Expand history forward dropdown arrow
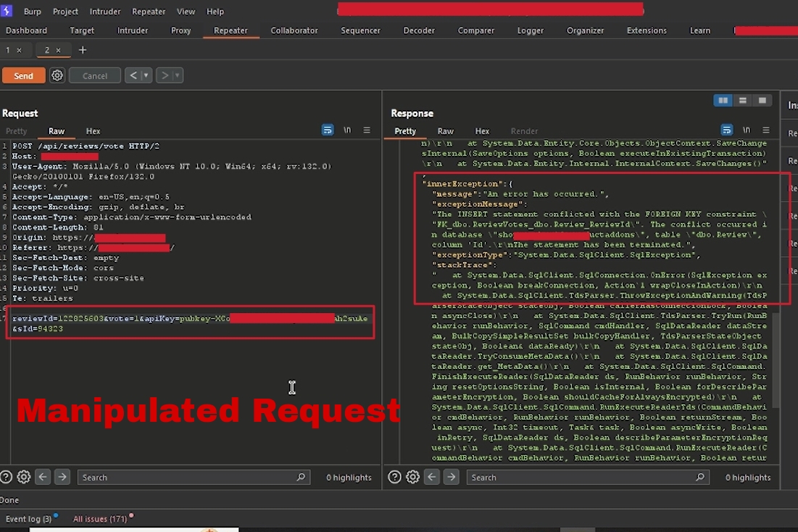 pyautogui.click(x=177, y=75)
